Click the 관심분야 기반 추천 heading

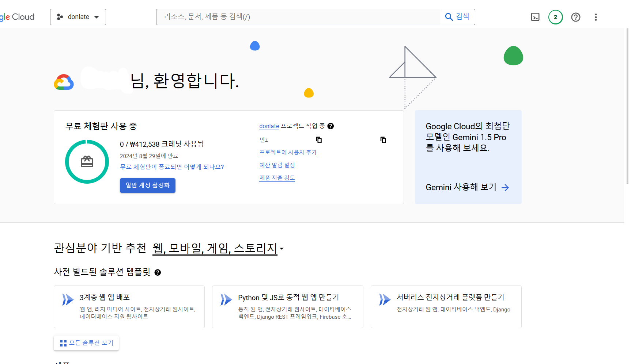[x=100, y=248]
